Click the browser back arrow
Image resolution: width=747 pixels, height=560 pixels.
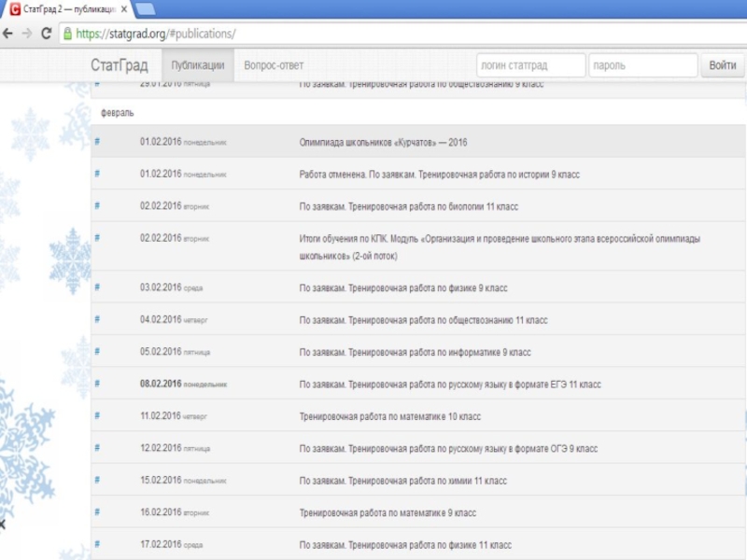click(x=7, y=33)
